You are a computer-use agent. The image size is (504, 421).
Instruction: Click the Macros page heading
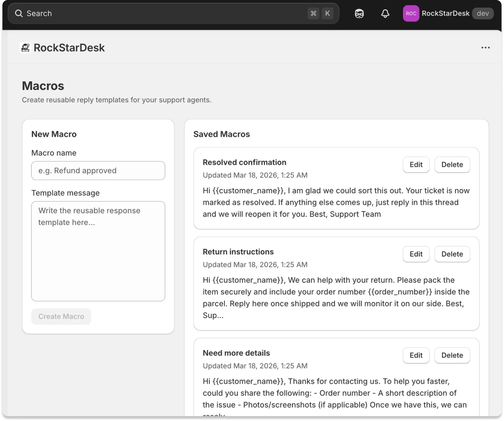(43, 86)
